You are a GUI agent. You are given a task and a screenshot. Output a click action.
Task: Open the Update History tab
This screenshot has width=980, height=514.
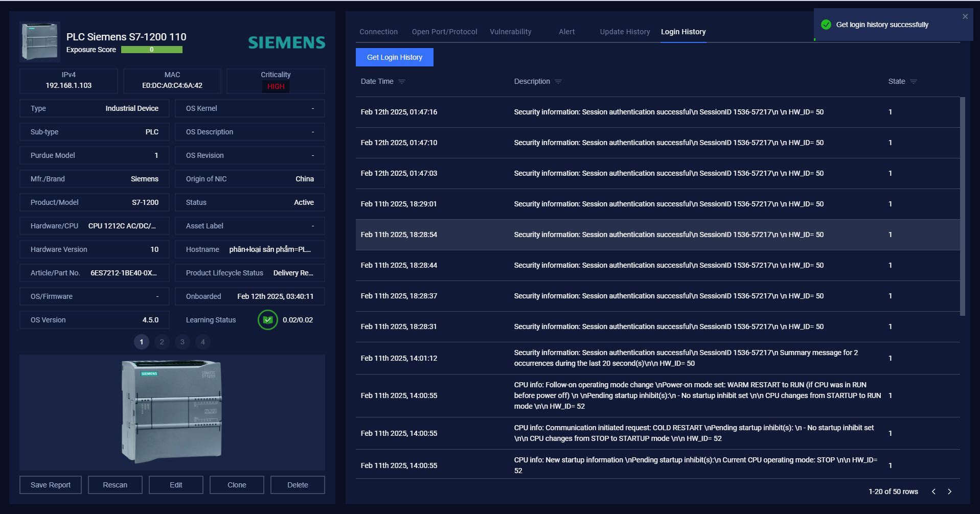point(625,32)
